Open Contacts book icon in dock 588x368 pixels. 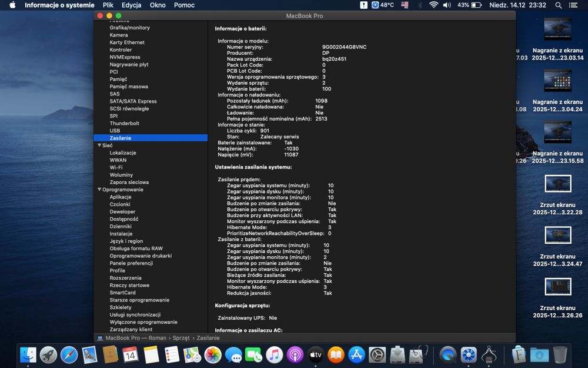tap(111, 355)
